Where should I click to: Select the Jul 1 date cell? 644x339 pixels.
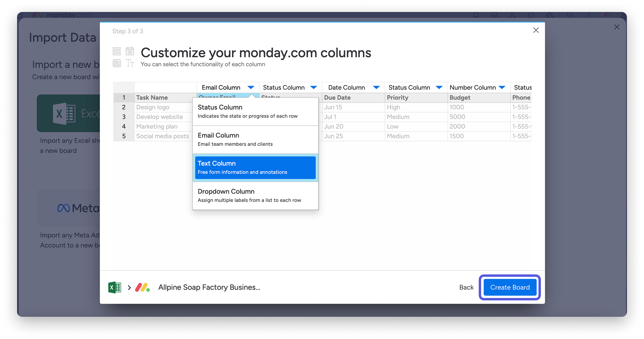[353, 117]
